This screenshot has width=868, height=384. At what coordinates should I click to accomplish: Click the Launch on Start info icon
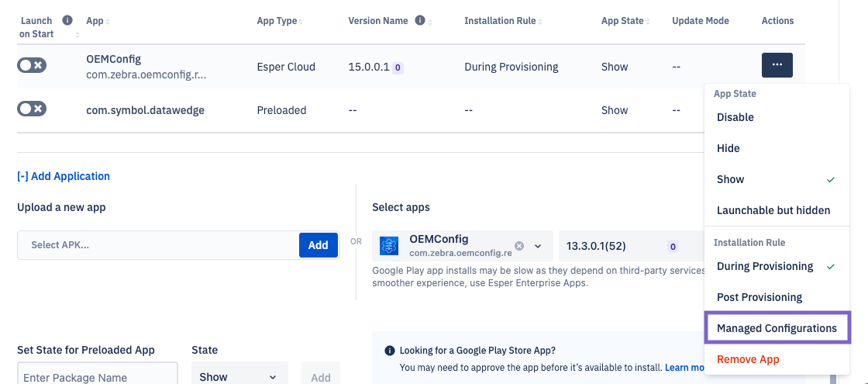tap(67, 20)
